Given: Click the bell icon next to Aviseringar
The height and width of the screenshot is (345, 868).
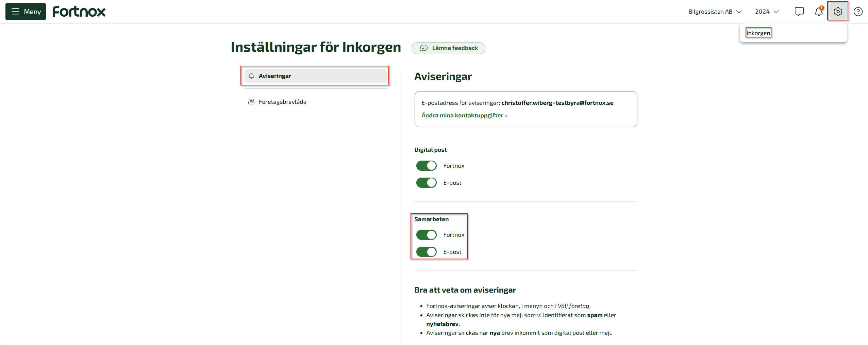Looking at the screenshot, I should pyautogui.click(x=251, y=76).
